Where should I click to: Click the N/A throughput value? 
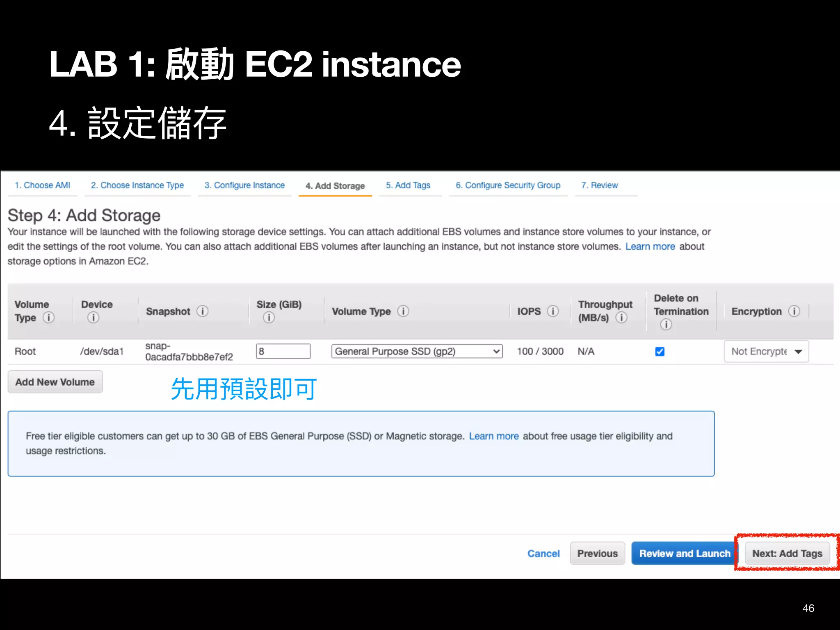click(586, 352)
